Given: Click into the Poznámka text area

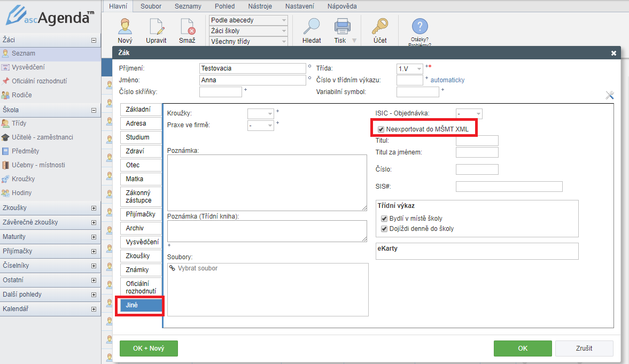Looking at the screenshot, I should coord(267,183).
